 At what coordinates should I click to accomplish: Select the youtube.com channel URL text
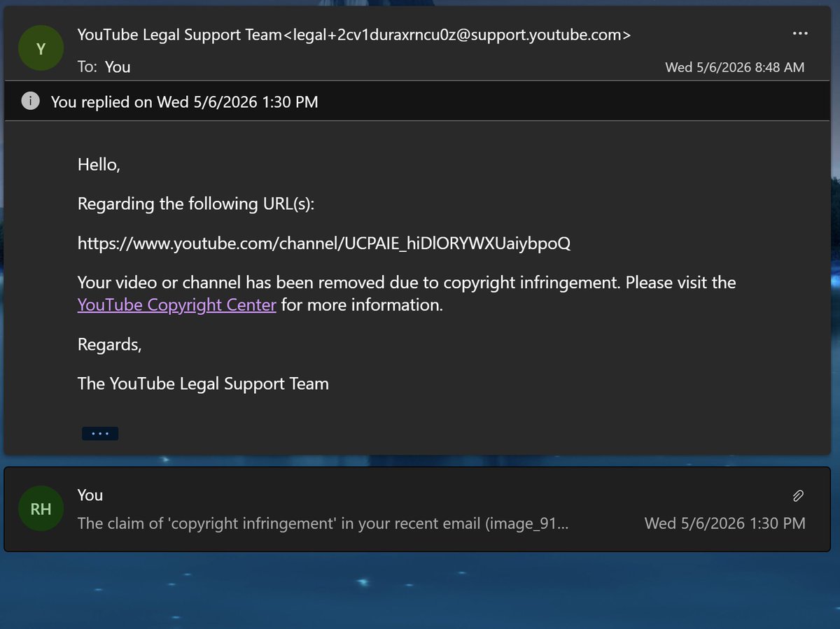pyautogui.click(x=324, y=243)
